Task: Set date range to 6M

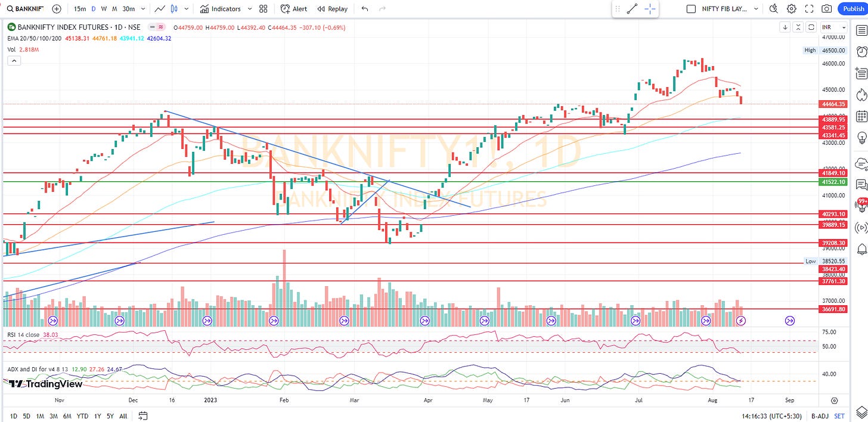Action: click(67, 416)
